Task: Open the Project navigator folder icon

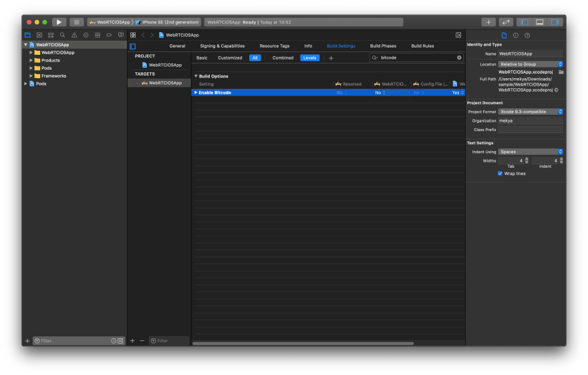Action: coord(28,35)
